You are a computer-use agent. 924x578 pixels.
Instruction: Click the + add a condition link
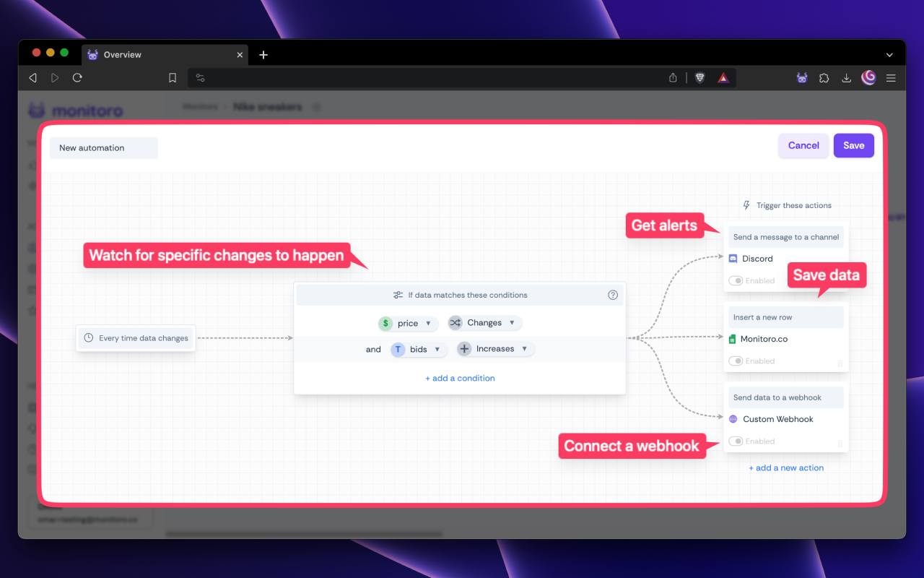click(460, 379)
